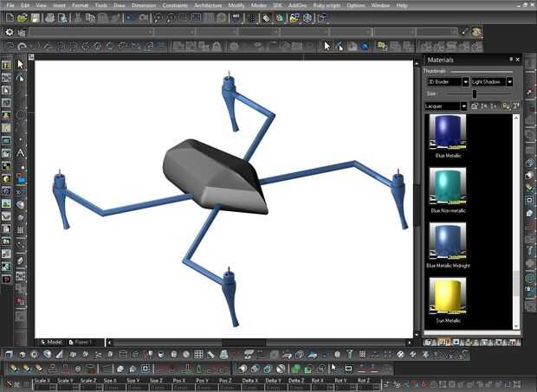Image resolution: width=537 pixels, height=392 pixels.
Task: Click the Copy icon in the toolbar
Action: [90, 18]
